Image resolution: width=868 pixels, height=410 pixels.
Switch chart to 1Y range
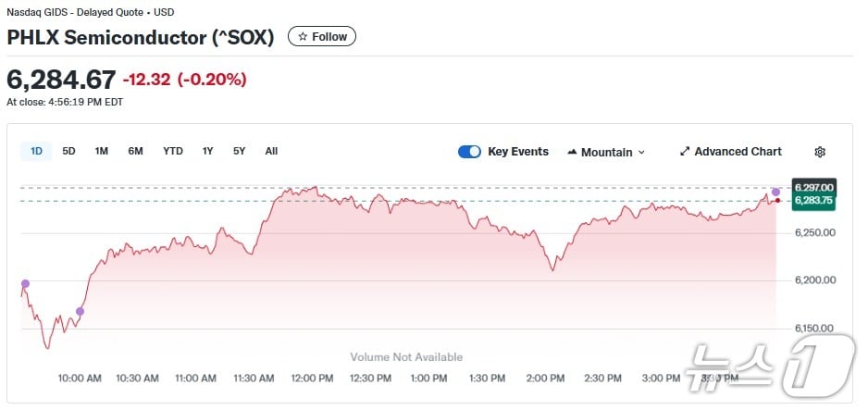(x=208, y=151)
